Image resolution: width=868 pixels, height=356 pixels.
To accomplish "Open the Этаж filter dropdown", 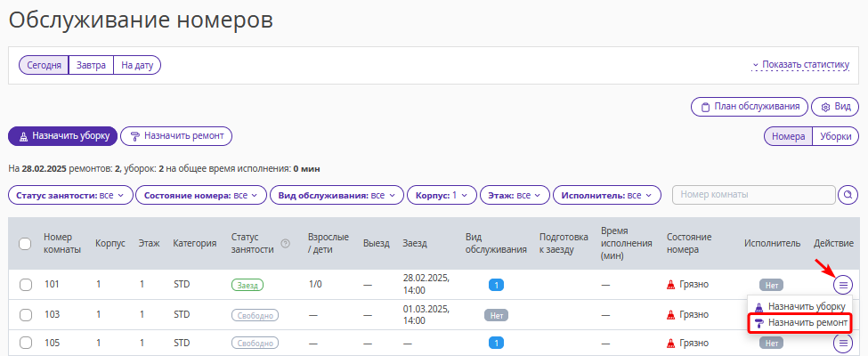I will pyautogui.click(x=515, y=196).
